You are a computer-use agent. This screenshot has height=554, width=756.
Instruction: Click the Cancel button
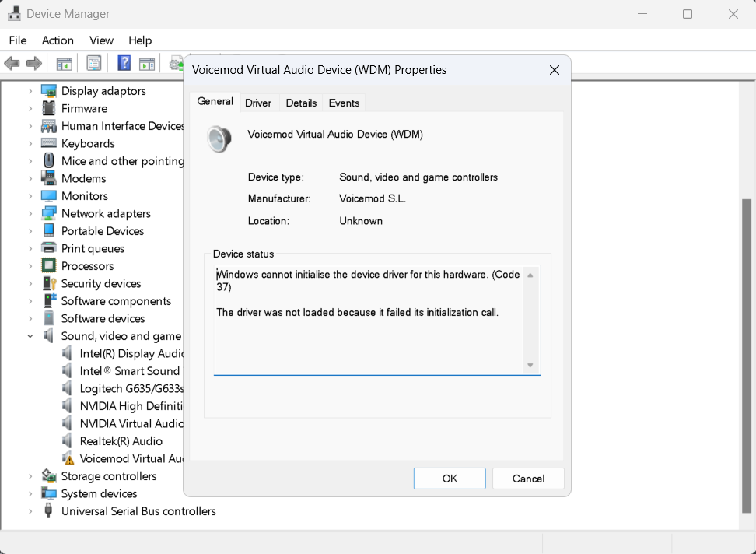(528, 479)
